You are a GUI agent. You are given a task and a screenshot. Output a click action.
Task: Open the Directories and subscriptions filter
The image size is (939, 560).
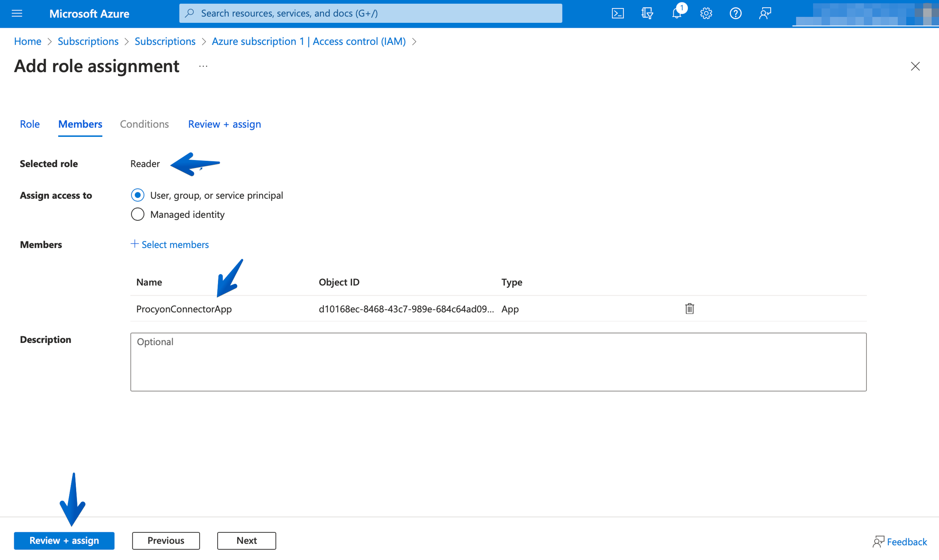pyautogui.click(x=646, y=13)
